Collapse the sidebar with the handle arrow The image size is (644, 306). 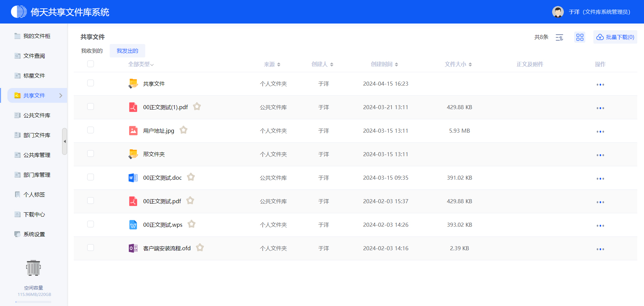[65, 141]
